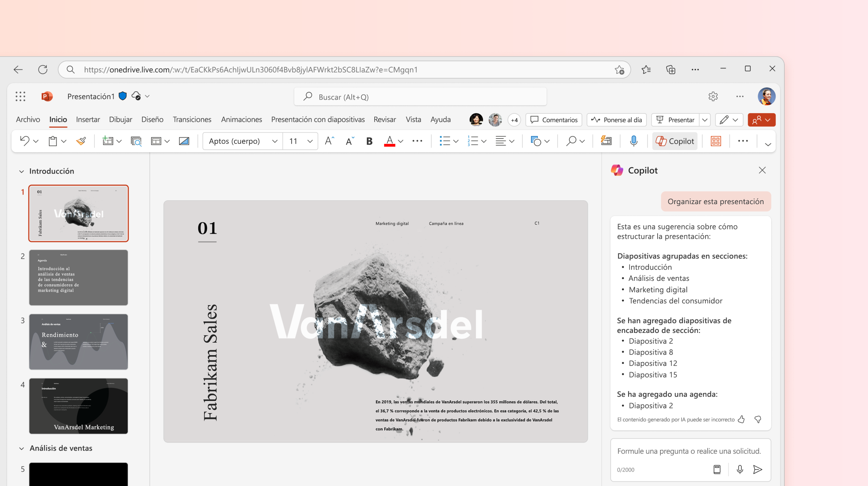The width and height of the screenshot is (868, 486).
Task: Click Organizar esta presentación button
Action: 715,201
